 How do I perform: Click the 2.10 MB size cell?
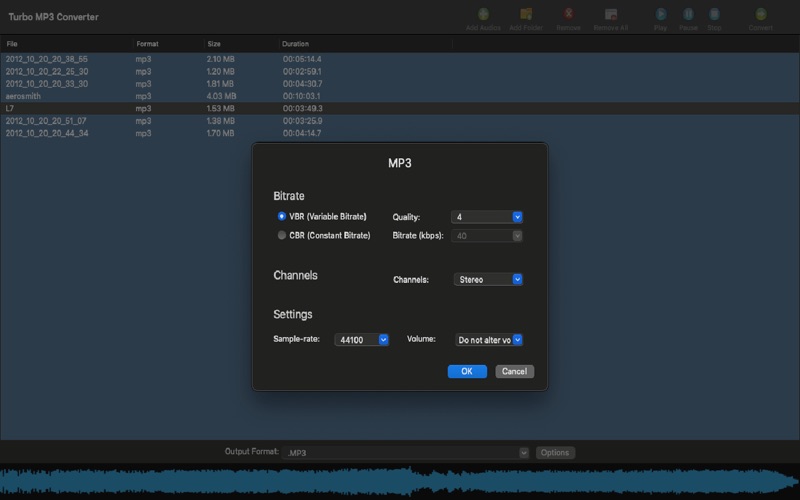tap(220, 59)
